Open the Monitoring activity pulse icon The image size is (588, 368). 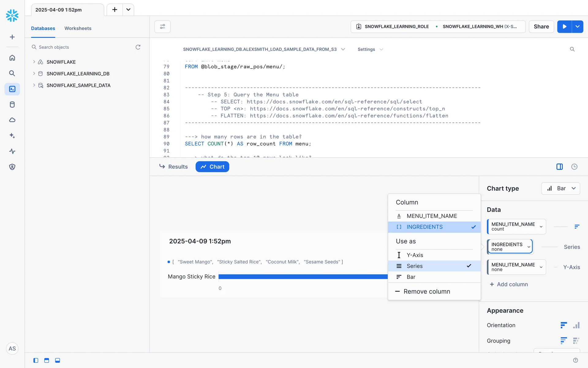[12, 151]
